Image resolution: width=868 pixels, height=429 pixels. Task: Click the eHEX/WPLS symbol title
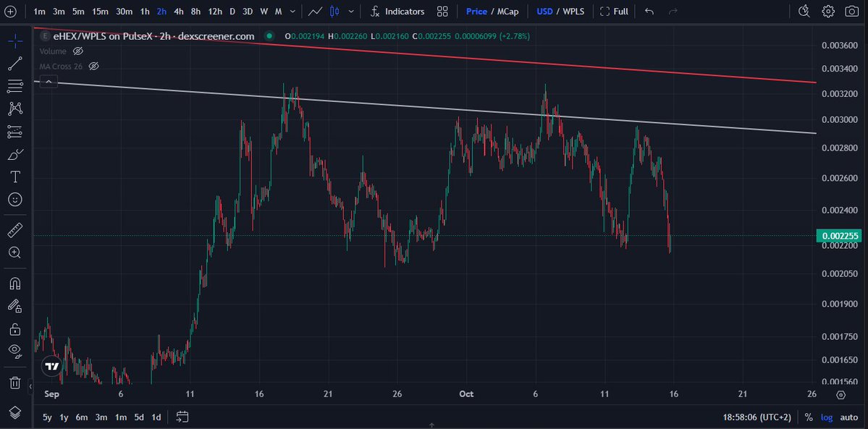153,37
